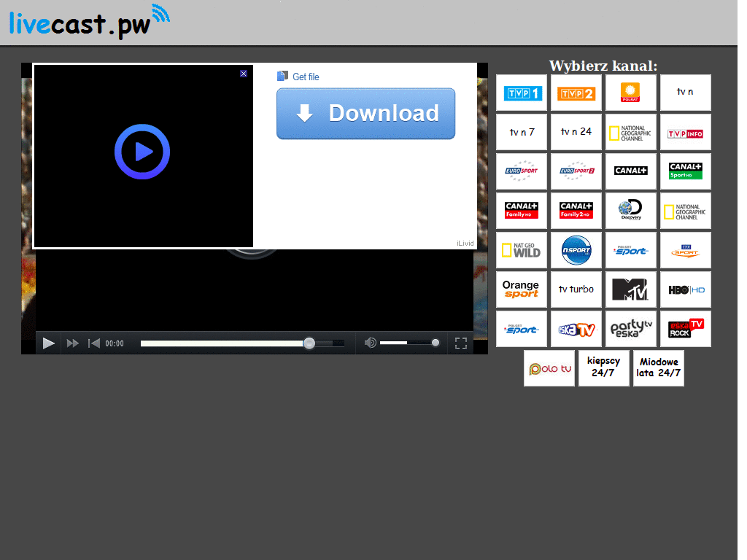Select the Eska TV channel
747x560 pixels.
click(x=576, y=329)
